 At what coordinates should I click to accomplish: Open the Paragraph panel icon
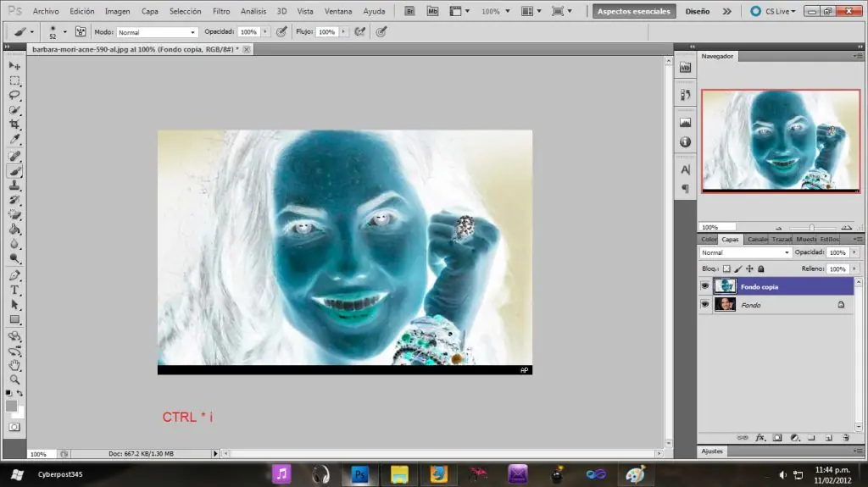click(x=685, y=189)
